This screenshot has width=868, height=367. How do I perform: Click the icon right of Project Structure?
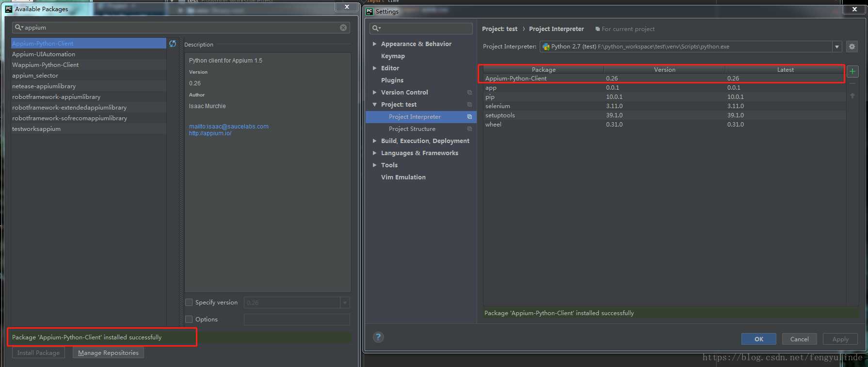[x=469, y=129]
